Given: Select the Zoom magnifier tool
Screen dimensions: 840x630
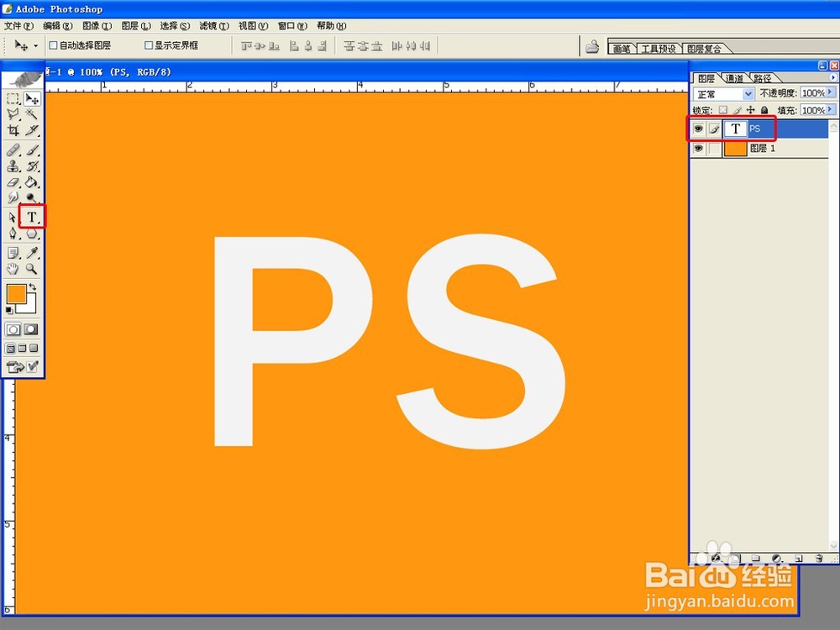Looking at the screenshot, I should pyautogui.click(x=32, y=269).
